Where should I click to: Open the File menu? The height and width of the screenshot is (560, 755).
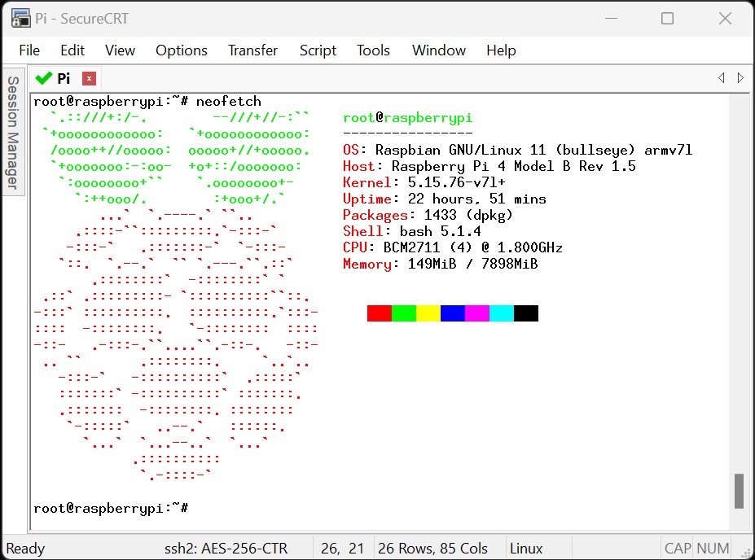click(29, 50)
